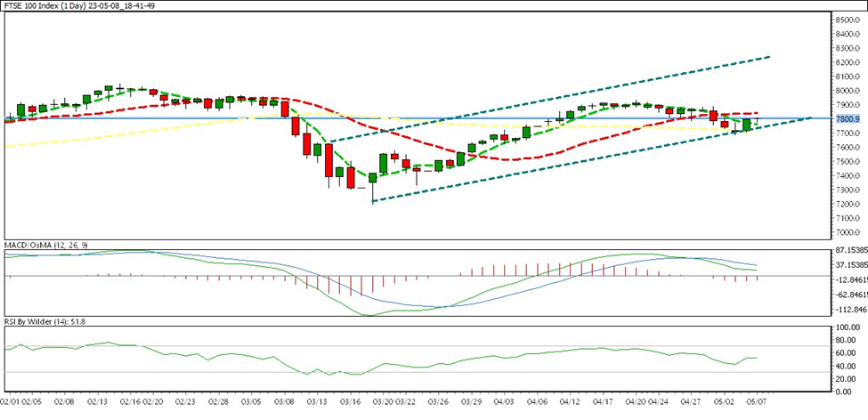Click the 7200.0 price axis label

coord(847,205)
